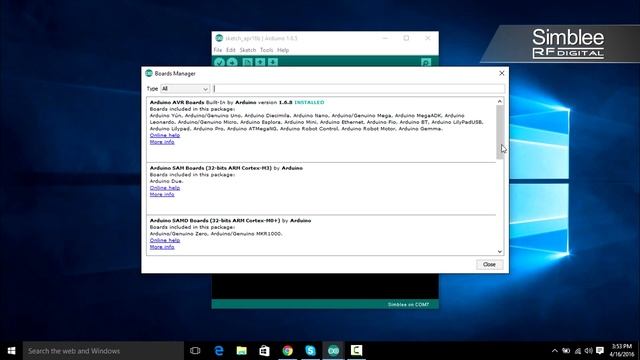The width and height of the screenshot is (640, 360).
Task: Select the Arduino SAMD Boards package title
Action: tap(215, 220)
